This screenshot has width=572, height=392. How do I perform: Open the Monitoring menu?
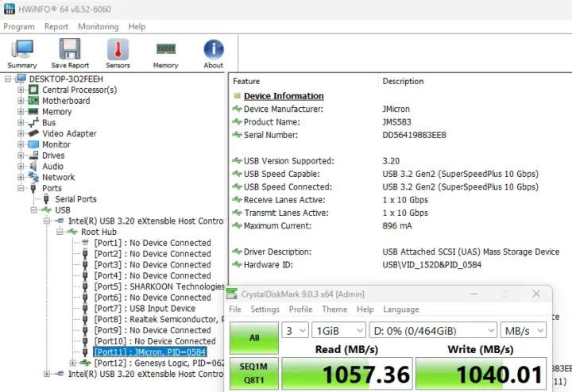tap(99, 27)
